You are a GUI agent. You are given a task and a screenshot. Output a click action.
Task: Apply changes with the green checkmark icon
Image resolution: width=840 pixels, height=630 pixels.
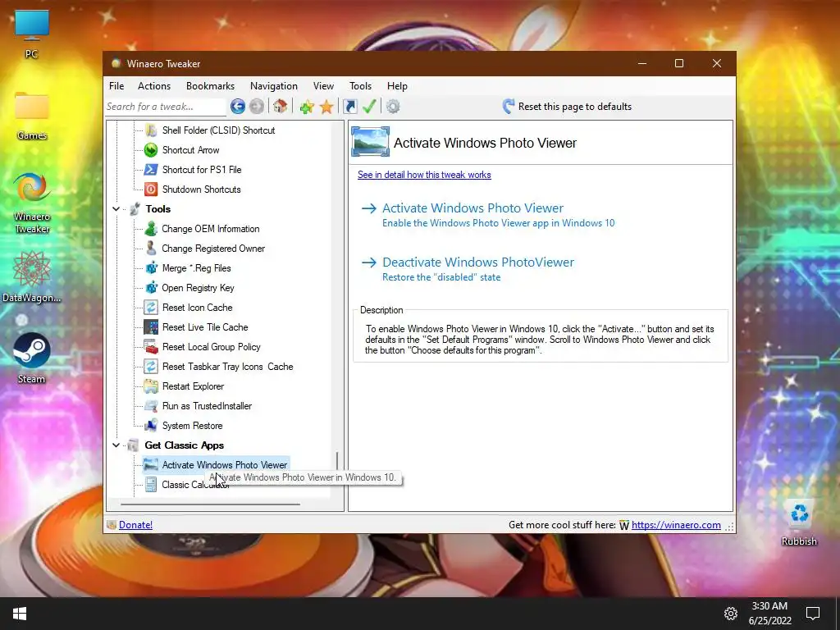click(369, 107)
